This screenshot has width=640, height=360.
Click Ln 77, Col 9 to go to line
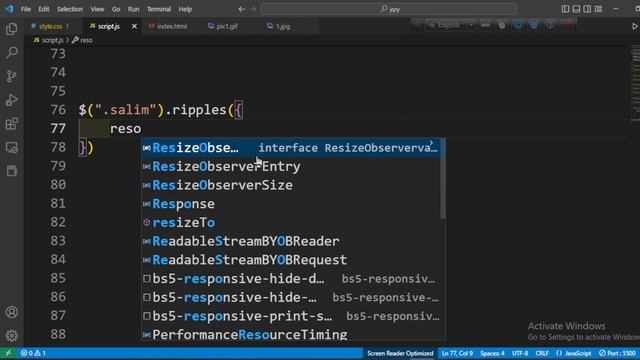click(457, 353)
